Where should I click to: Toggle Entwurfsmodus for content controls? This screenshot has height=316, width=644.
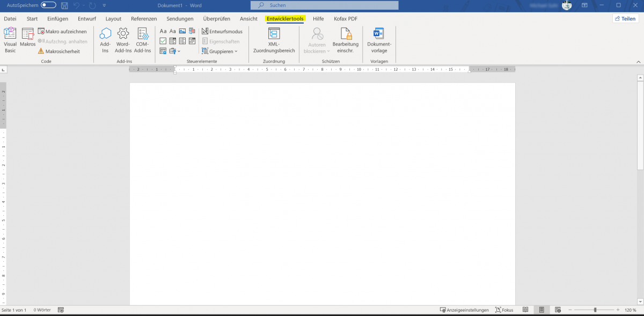(x=221, y=31)
